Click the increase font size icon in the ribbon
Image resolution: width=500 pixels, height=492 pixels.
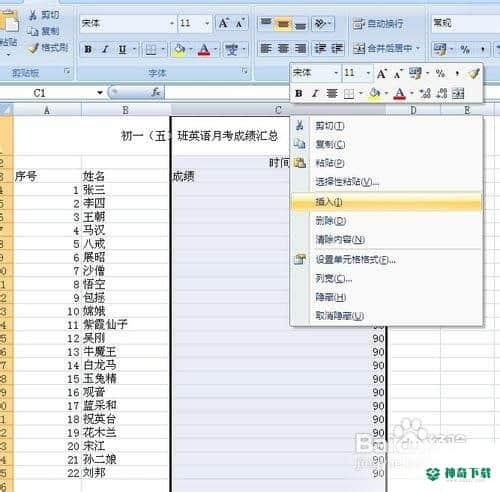pos(223,23)
